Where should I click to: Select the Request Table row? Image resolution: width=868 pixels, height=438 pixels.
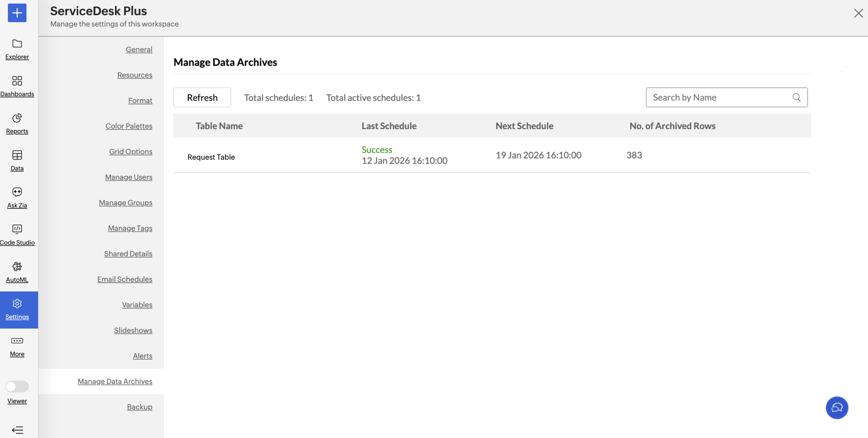(x=211, y=157)
